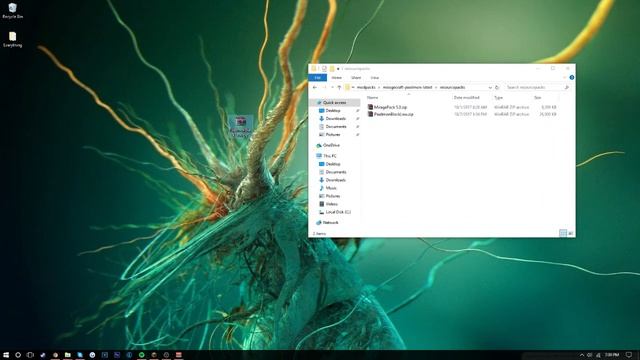The width and height of the screenshot is (640, 360).
Task: Open pinned Documents under Quick access
Action: click(336, 127)
